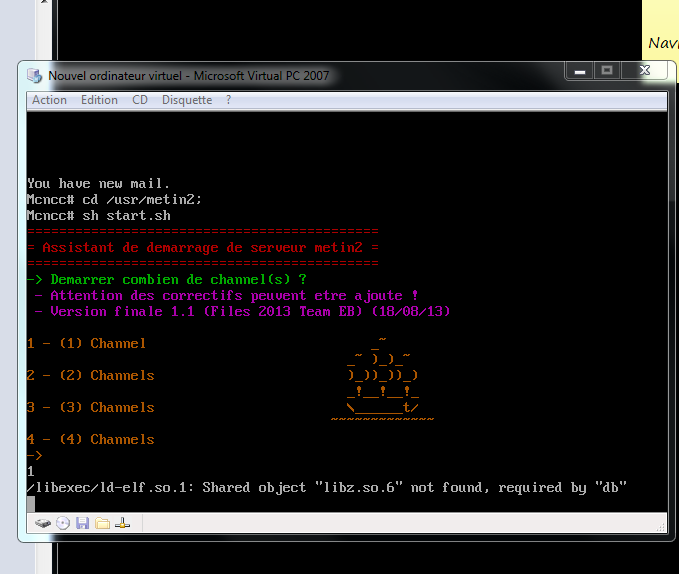The height and width of the screenshot is (574, 679).
Task: Click the "Attention des correctifs peuvent etre ajoute" line
Action: tap(226, 296)
